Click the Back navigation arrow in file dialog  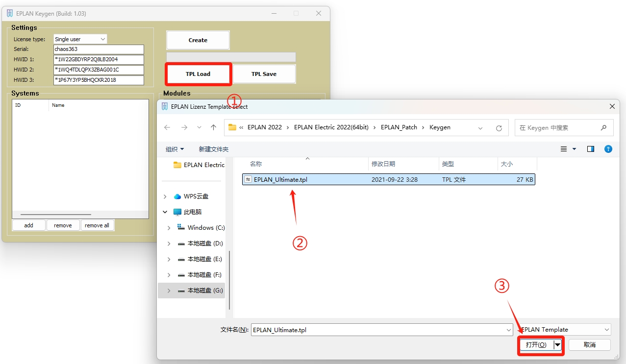167,127
